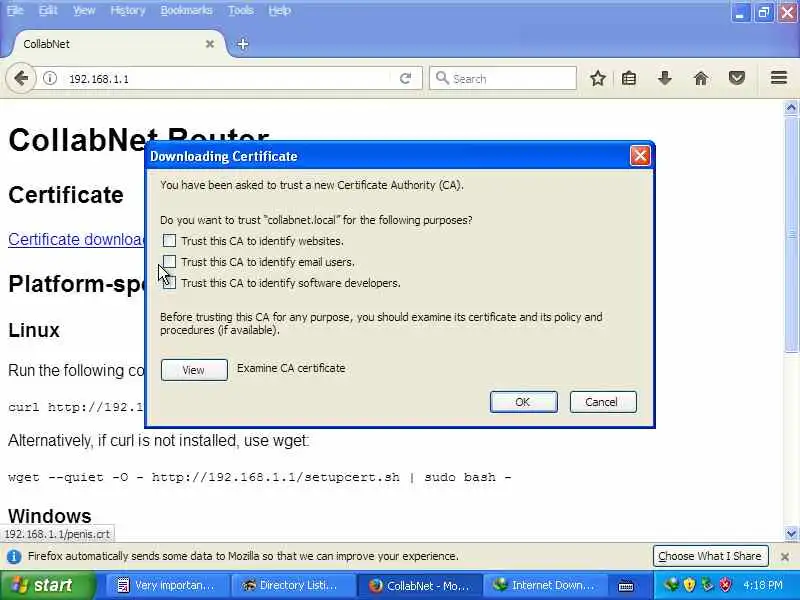Open a new tab with plus button
This screenshot has width=800, height=600.
point(243,44)
